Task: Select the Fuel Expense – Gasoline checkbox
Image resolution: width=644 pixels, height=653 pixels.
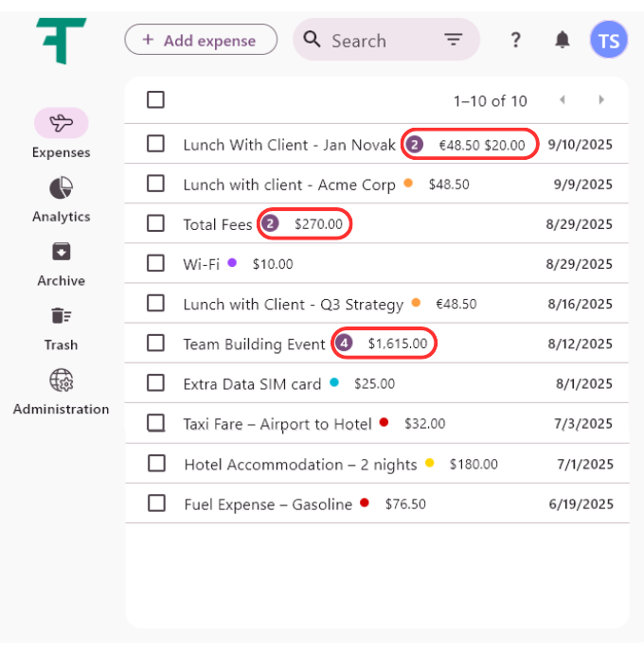Action: pos(156,503)
